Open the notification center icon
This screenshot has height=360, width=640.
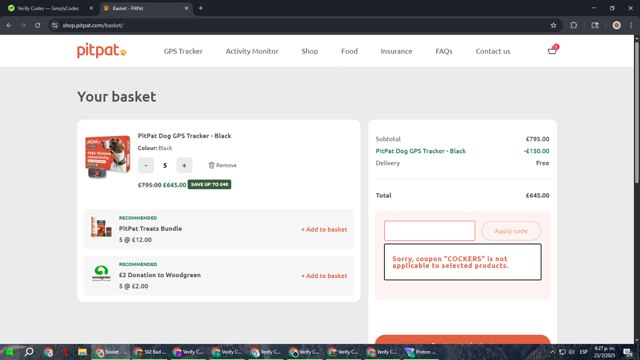point(628,352)
